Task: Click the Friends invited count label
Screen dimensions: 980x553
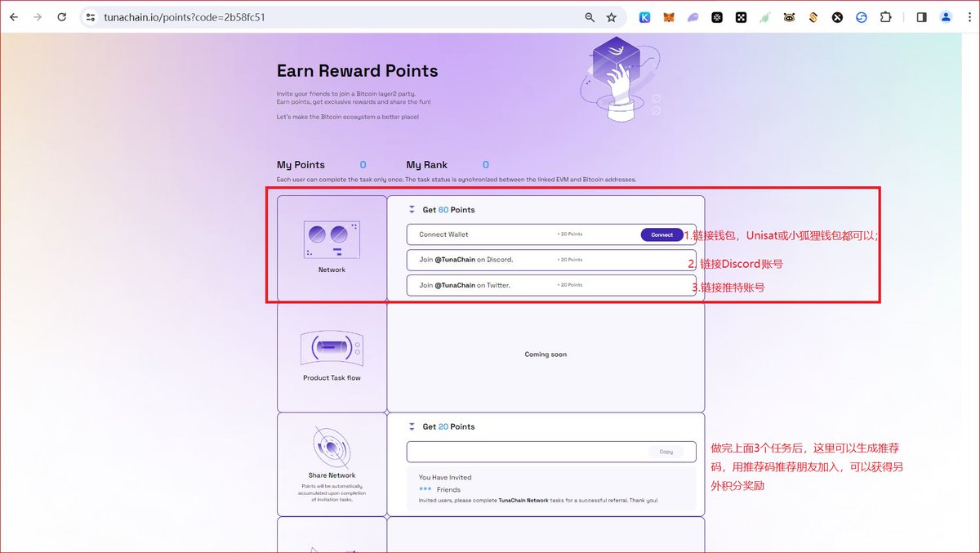Action: click(x=449, y=490)
